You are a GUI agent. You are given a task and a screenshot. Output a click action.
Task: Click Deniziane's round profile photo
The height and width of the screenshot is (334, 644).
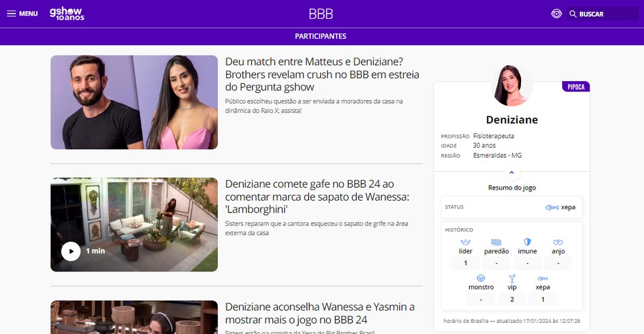(x=512, y=86)
